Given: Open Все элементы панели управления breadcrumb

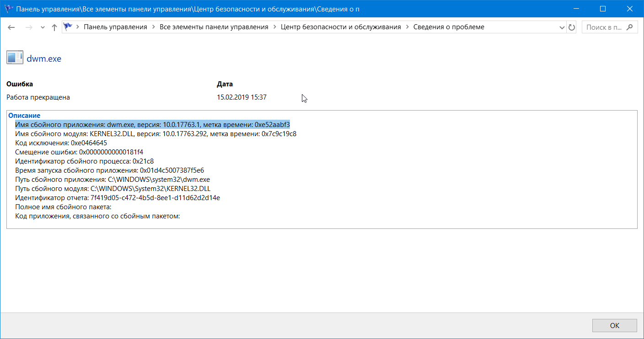Looking at the screenshot, I should pos(214,27).
